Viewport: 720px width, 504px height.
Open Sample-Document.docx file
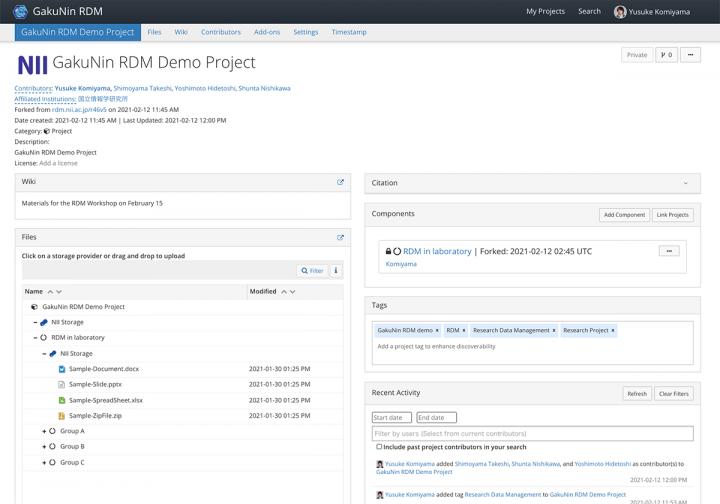coord(104,369)
